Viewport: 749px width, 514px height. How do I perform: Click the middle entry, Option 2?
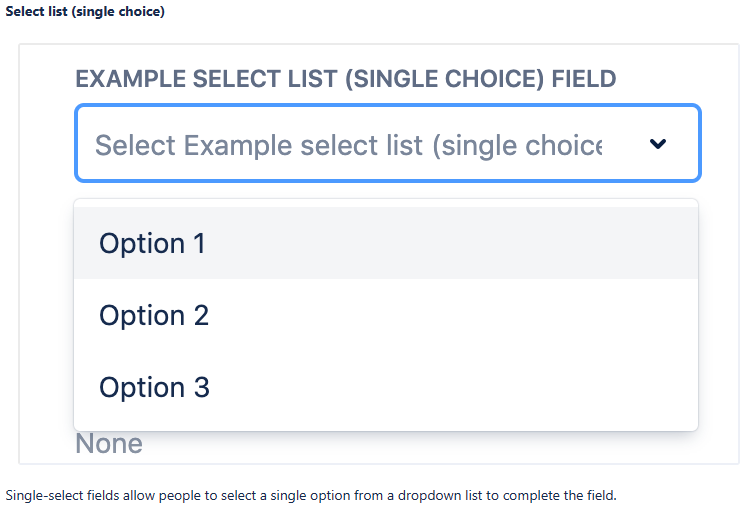point(385,315)
